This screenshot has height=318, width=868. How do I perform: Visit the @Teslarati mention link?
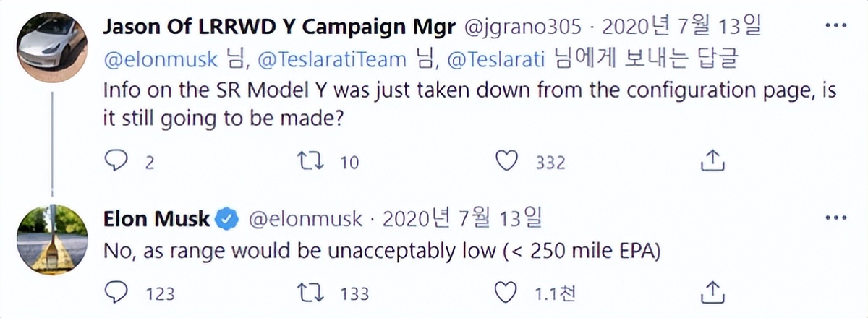[495, 61]
